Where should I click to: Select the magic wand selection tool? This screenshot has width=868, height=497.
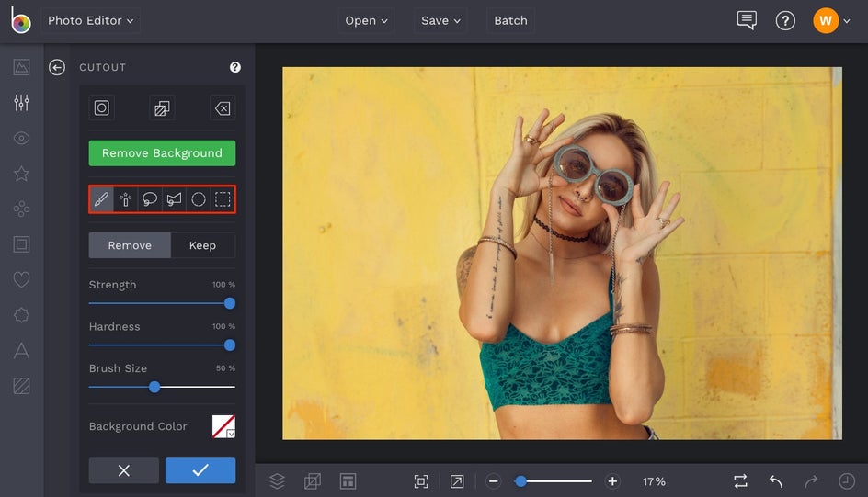coord(126,199)
